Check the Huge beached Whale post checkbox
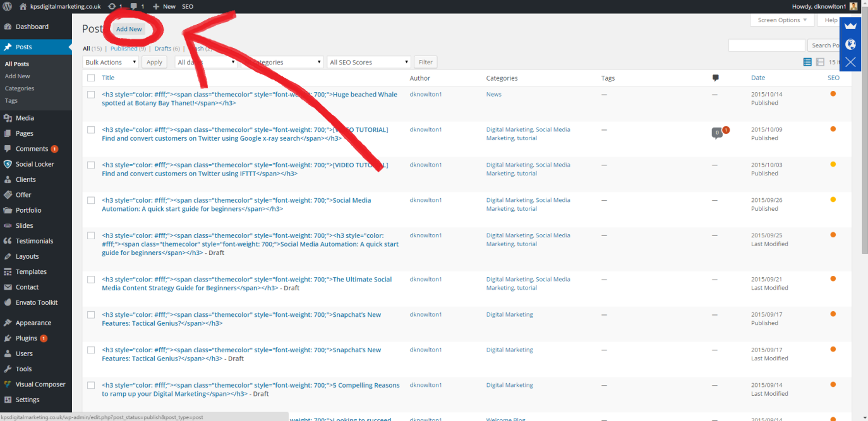 click(x=91, y=95)
